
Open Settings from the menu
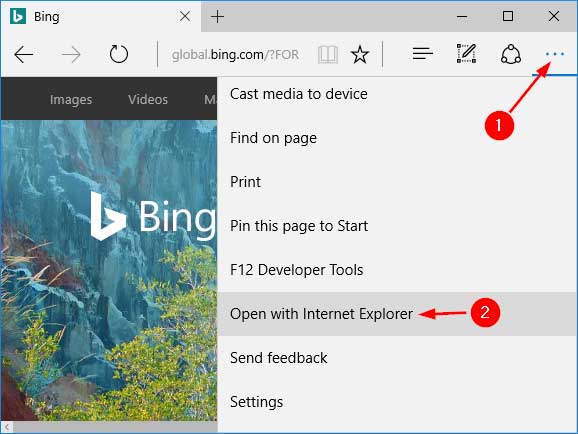coord(397,402)
